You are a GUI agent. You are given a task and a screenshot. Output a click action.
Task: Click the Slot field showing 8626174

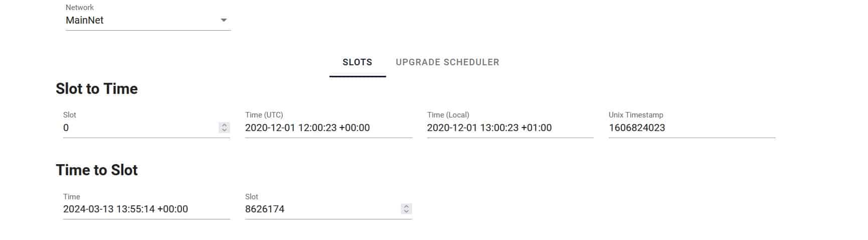click(x=321, y=209)
